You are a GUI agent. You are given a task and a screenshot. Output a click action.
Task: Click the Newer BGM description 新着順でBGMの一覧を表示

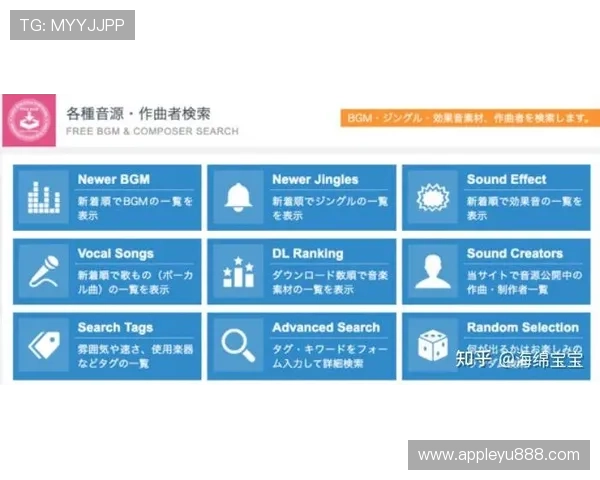tap(135, 208)
